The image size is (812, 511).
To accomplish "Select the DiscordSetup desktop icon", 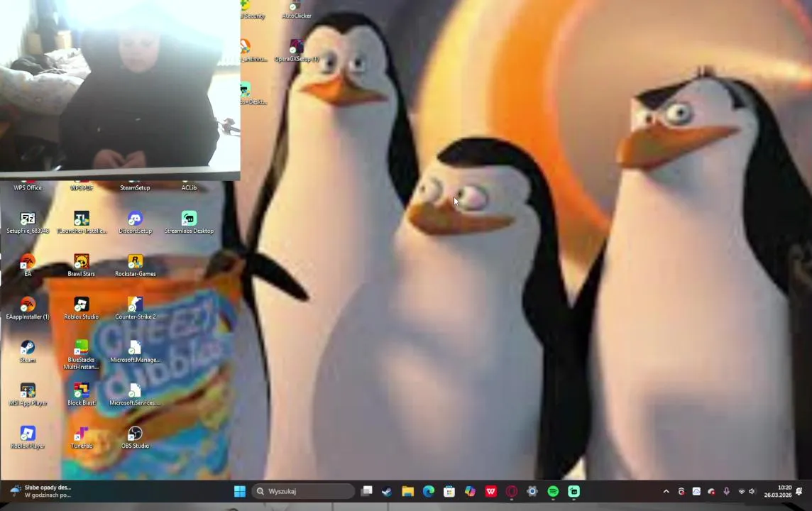I will [x=135, y=219].
